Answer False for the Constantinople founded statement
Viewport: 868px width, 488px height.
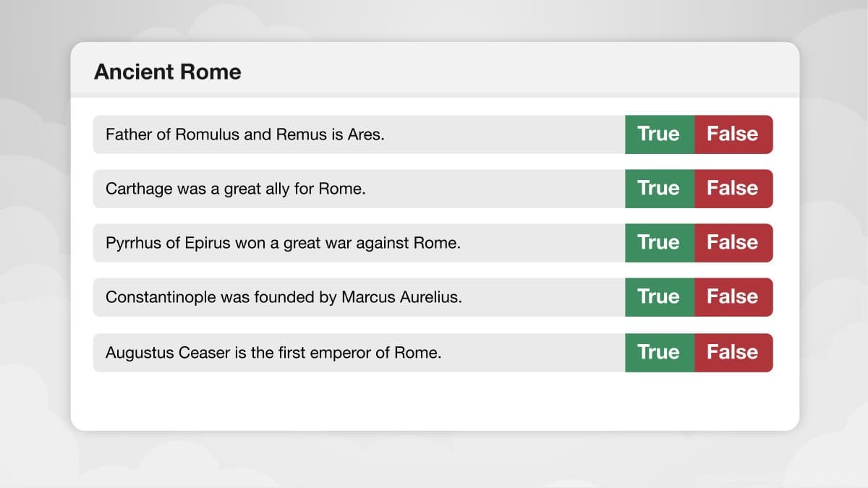click(733, 297)
